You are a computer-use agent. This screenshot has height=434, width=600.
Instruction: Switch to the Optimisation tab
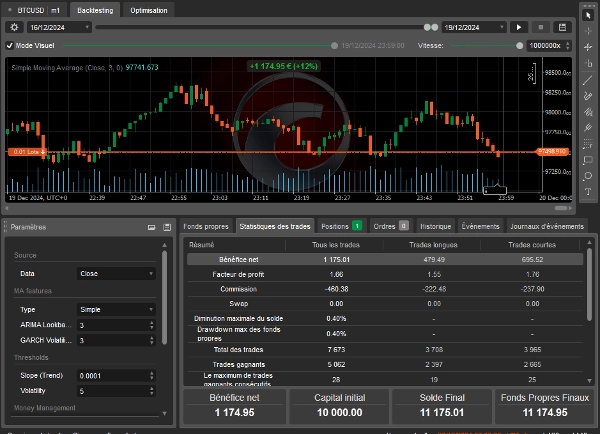click(x=149, y=9)
